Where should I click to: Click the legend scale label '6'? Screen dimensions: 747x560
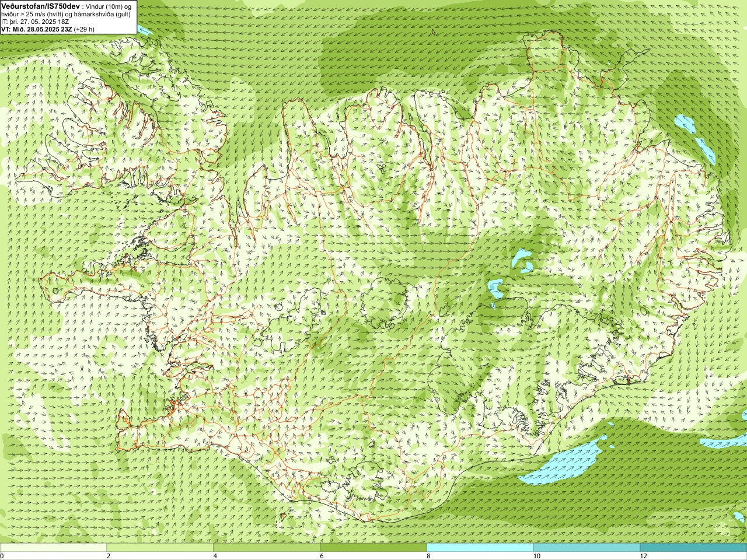322,556
